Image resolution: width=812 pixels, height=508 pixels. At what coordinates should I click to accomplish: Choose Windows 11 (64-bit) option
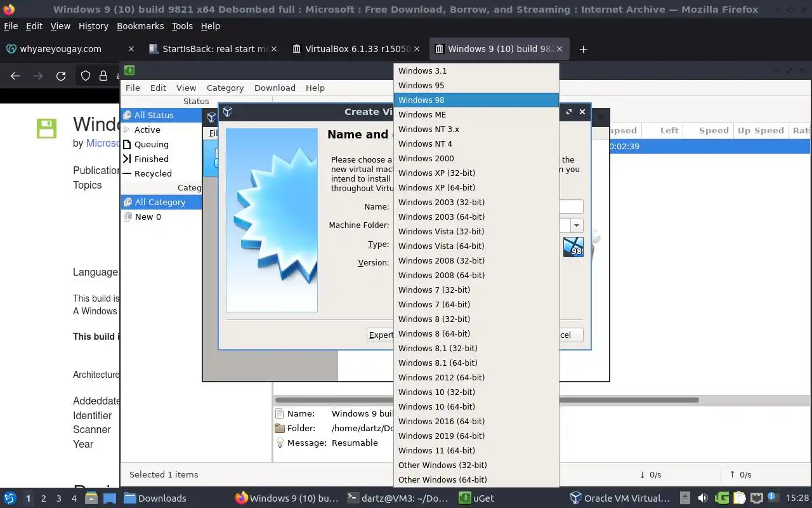coord(476,450)
